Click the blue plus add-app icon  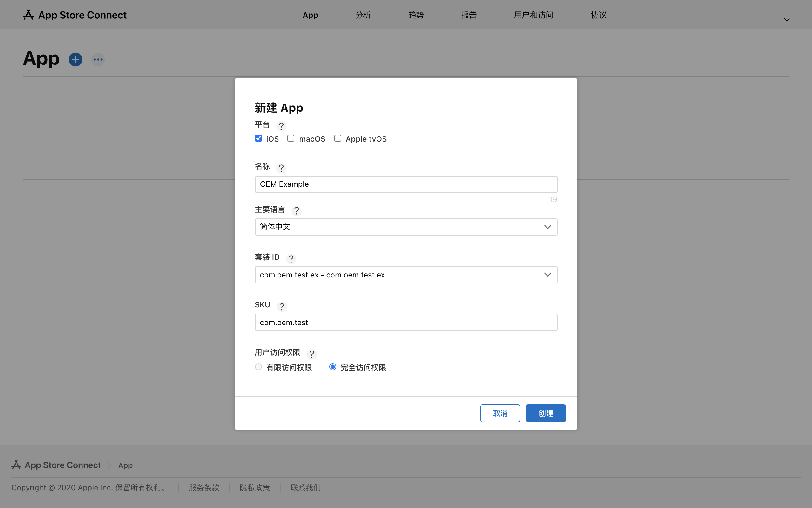(x=75, y=60)
